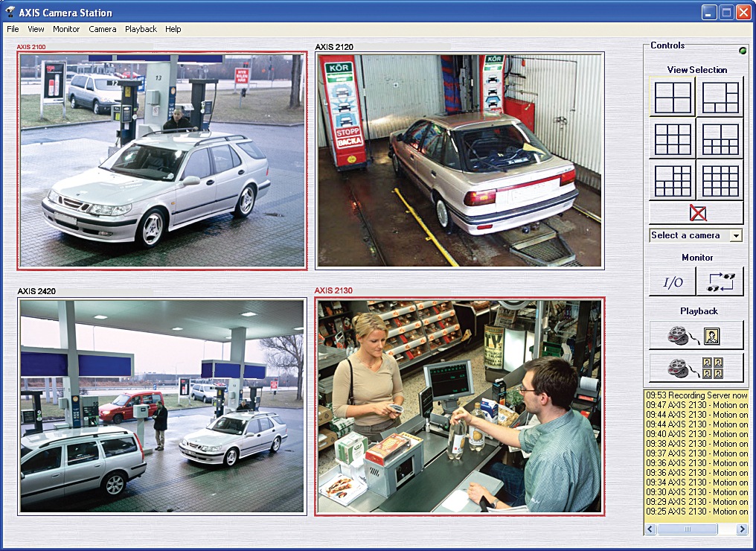Screen dimensions: 756x551
Task: Open the File menu
Action: [x=13, y=29]
